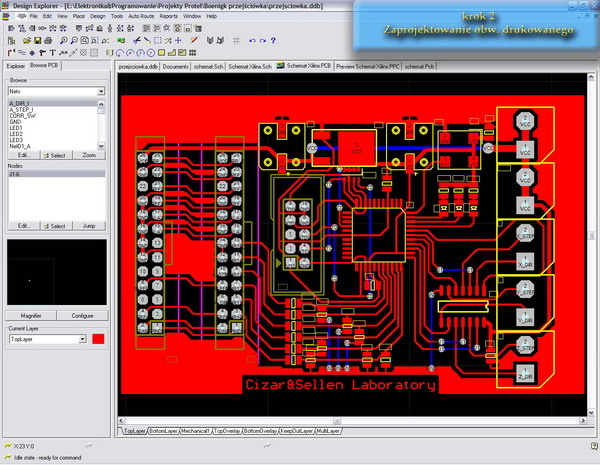Cut the selection with the scissors icon

coord(137,40)
